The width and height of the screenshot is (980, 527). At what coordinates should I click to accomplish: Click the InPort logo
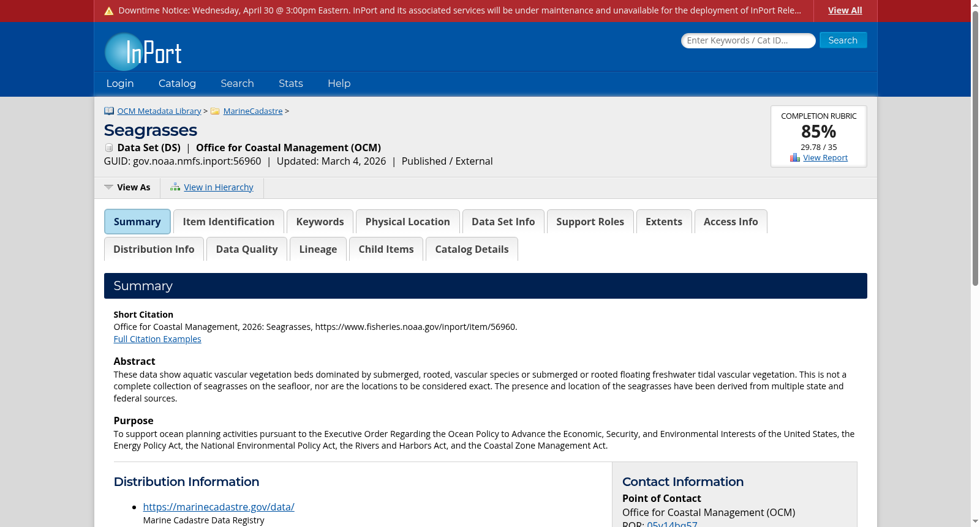point(143,52)
